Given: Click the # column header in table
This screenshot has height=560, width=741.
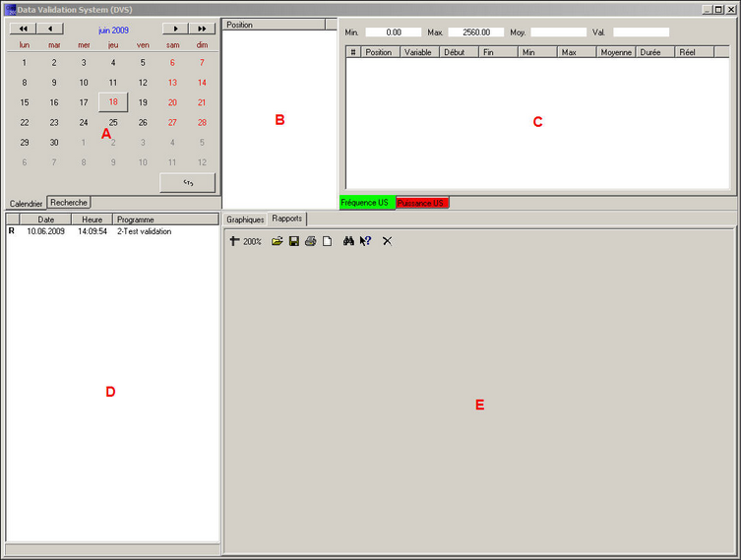Looking at the screenshot, I should click(x=353, y=52).
